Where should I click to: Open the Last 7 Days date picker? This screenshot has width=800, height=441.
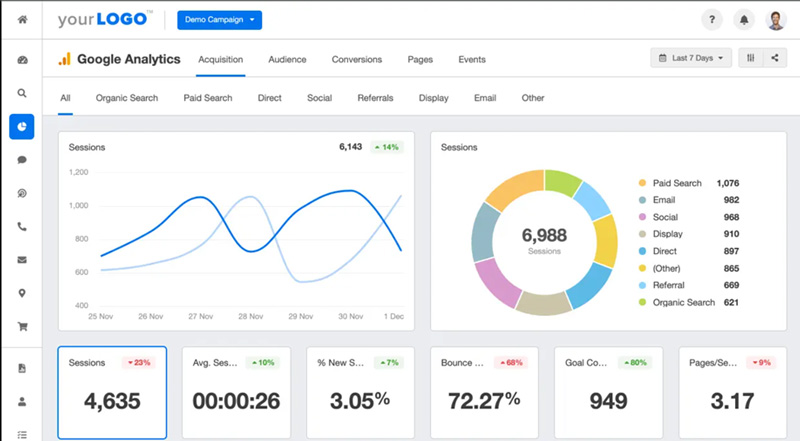(x=691, y=59)
